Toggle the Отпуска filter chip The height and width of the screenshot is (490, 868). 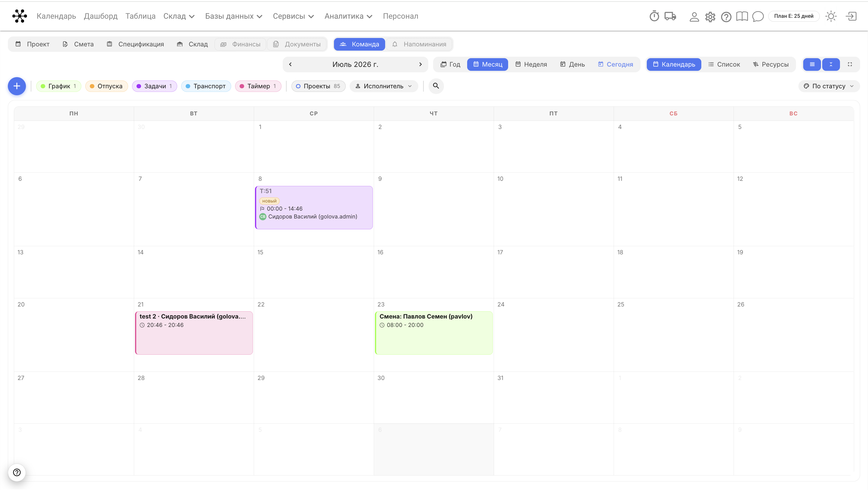point(106,86)
